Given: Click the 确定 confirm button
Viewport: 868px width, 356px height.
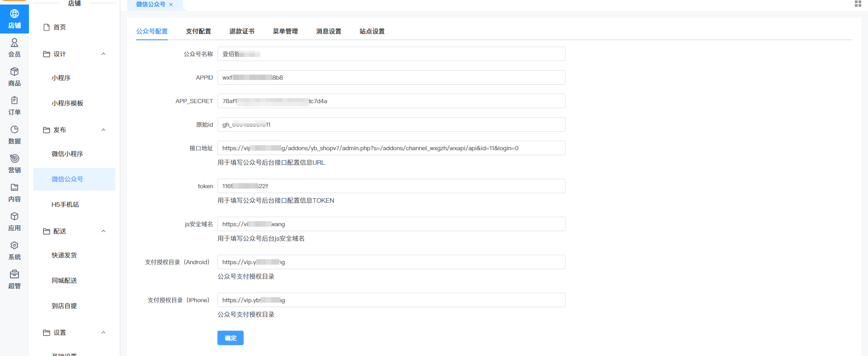Looking at the screenshot, I should pos(231,338).
